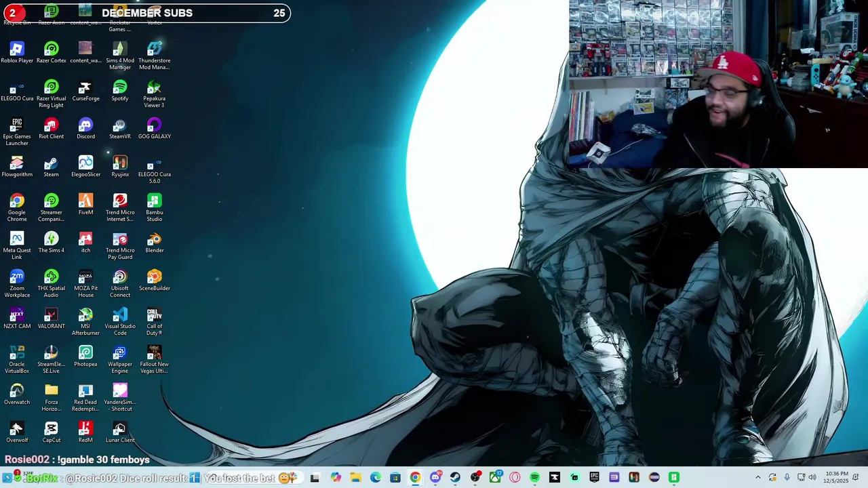868x488 pixels.
Task: Select the MOZA Pit House icon
Action: (x=85, y=283)
